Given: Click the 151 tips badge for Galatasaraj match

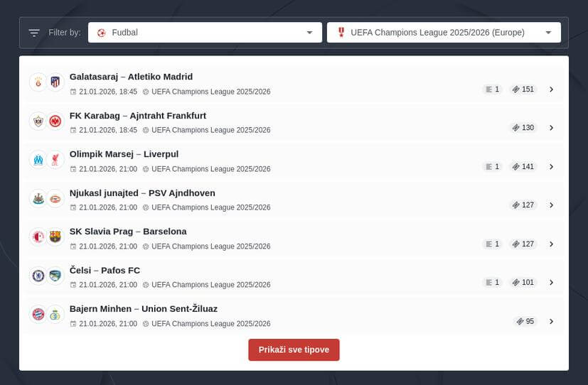Looking at the screenshot, I should pyautogui.click(x=523, y=90).
